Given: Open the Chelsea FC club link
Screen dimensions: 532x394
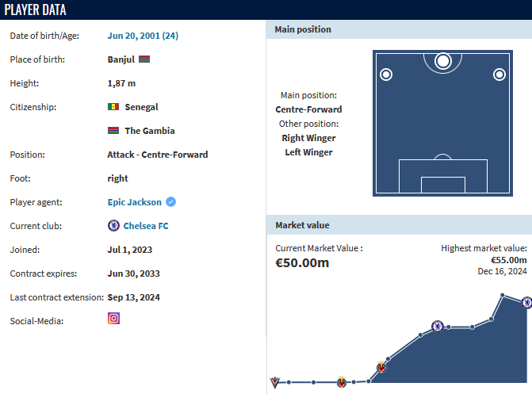Looking at the screenshot, I should tap(146, 226).
